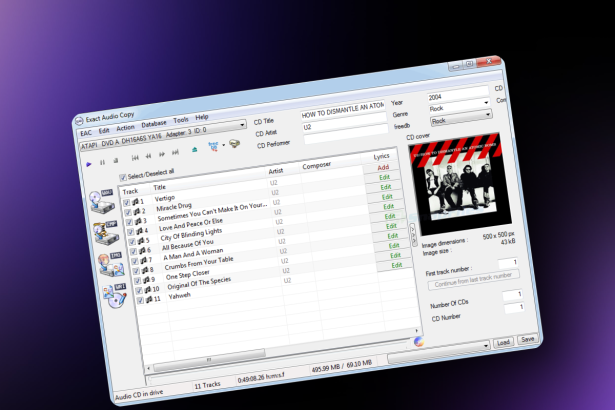The image size is (615, 410).
Task: Click the music note icon of track 10
Action: point(148,290)
